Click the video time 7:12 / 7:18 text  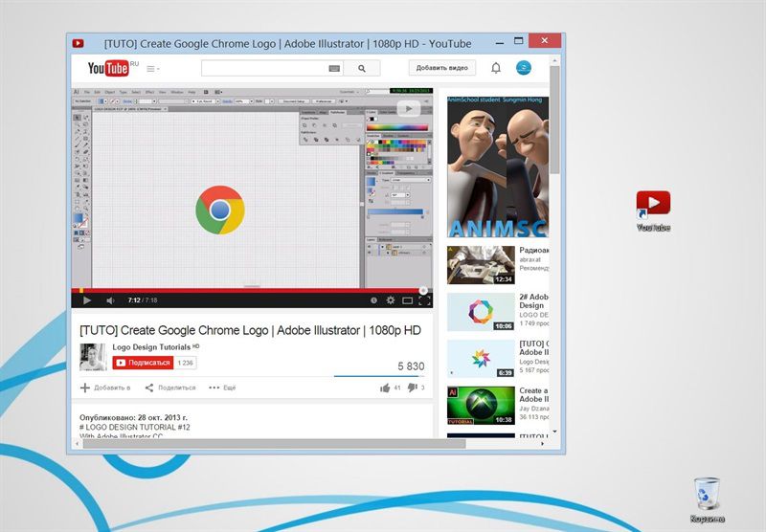[x=143, y=300]
